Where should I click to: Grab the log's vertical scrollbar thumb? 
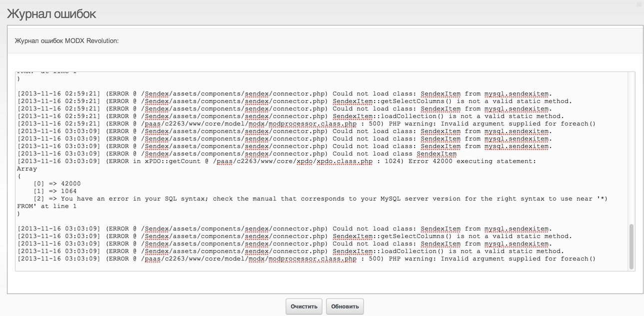(632, 246)
